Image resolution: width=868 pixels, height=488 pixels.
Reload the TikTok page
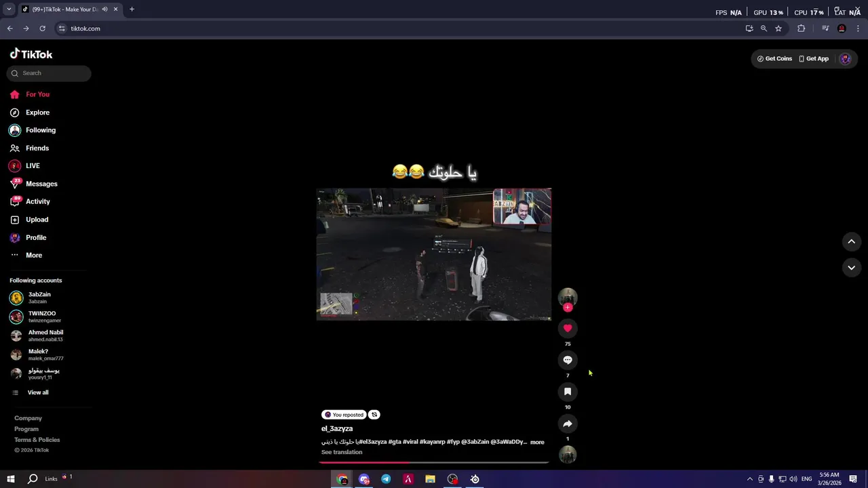tap(42, 28)
